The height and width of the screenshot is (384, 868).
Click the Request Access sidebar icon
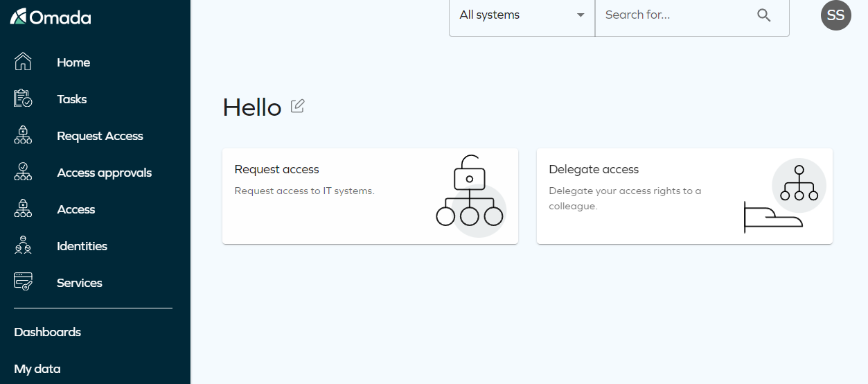[x=23, y=135]
